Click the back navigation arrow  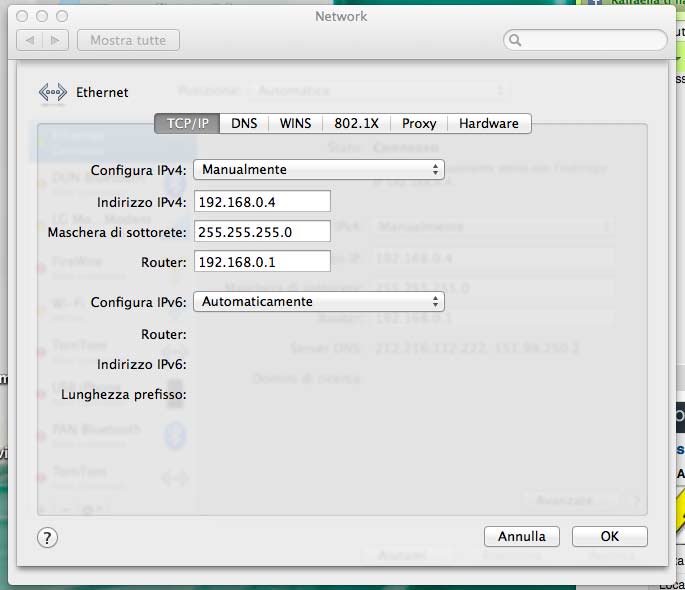31,41
